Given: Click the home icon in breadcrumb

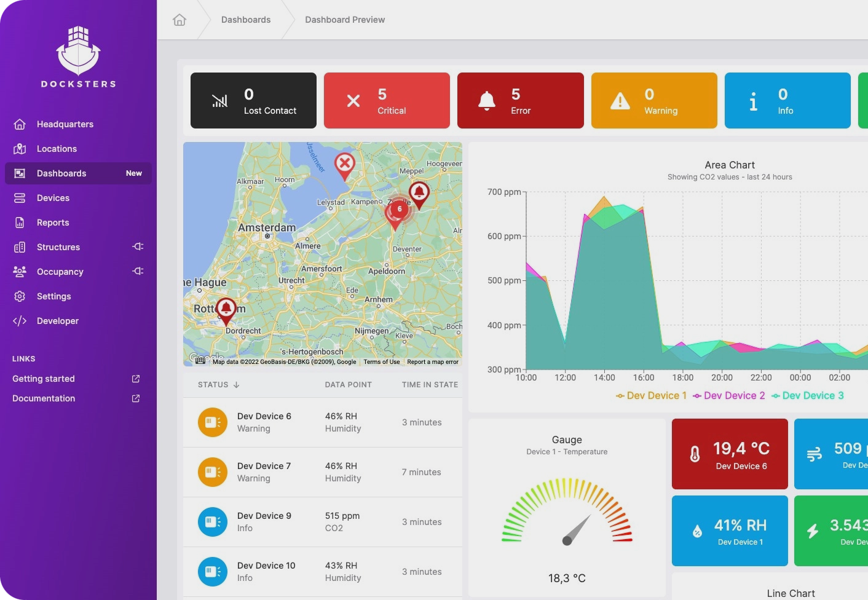Looking at the screenshot, I should (x=180, y=20).
